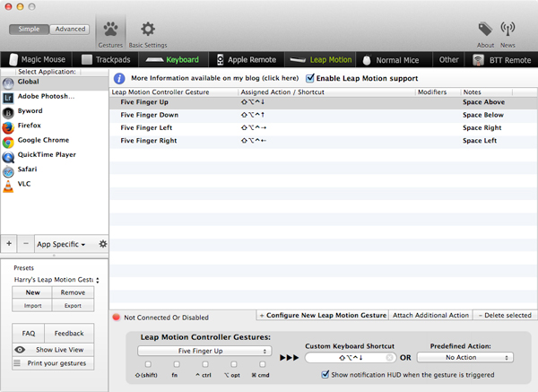Open Basic Settings gear icon

click(x=148, y=30)
